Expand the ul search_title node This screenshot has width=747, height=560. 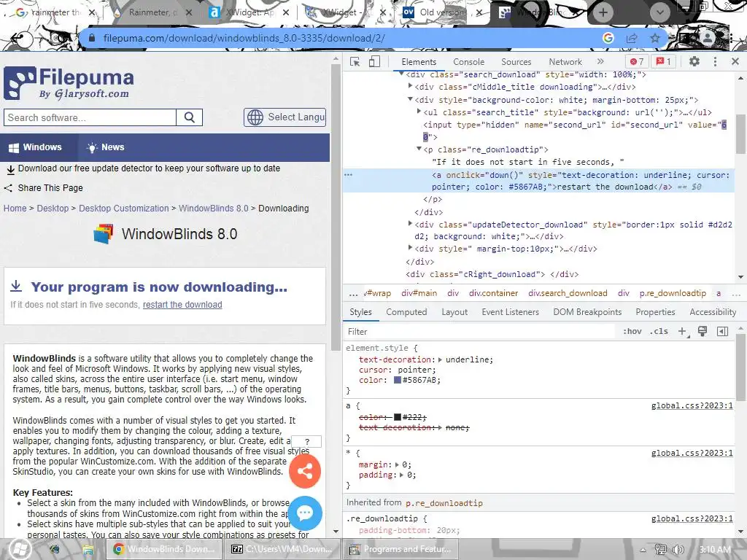coord(419,112)
